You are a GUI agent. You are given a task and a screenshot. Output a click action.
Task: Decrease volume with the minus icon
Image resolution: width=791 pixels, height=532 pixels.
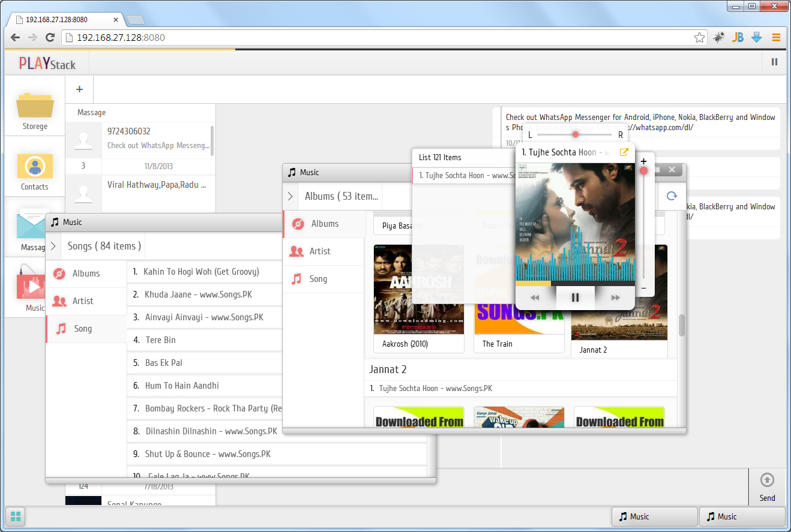click(x=643, y=288)
